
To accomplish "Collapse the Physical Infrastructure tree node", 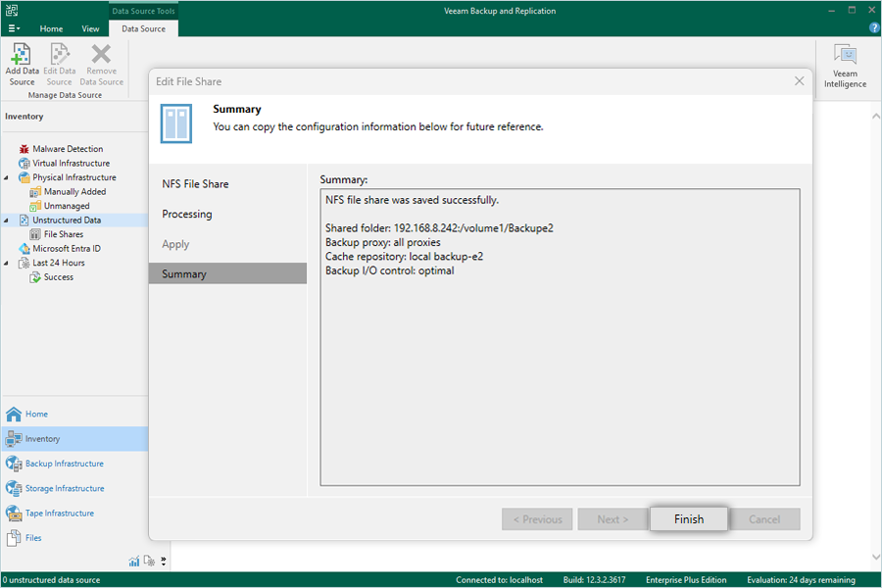I will 6,177.
